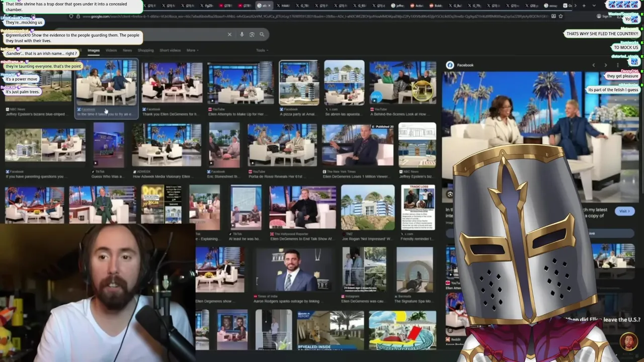This screenshot has height=362, width=644.
Task: Open 'Ellen Attempts to Make Up' YouTube thumbnail
Action: click(x=240, y=82)
